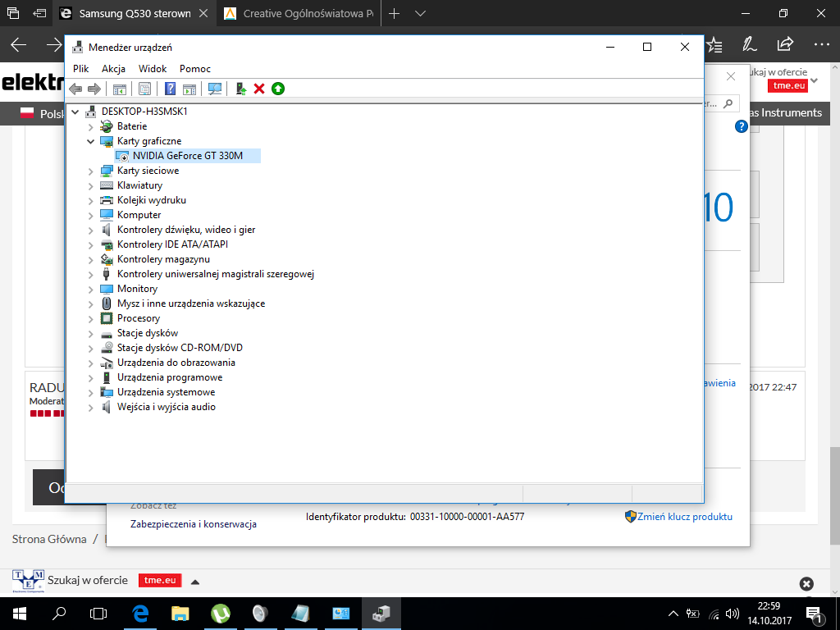Click the Zmień klucz produktu link
This screenshot has width=840, height=630.
[x=685, y=517]
